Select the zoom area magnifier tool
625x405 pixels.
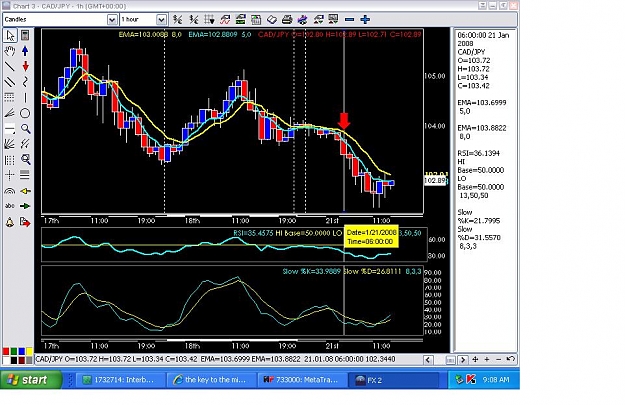26,159
